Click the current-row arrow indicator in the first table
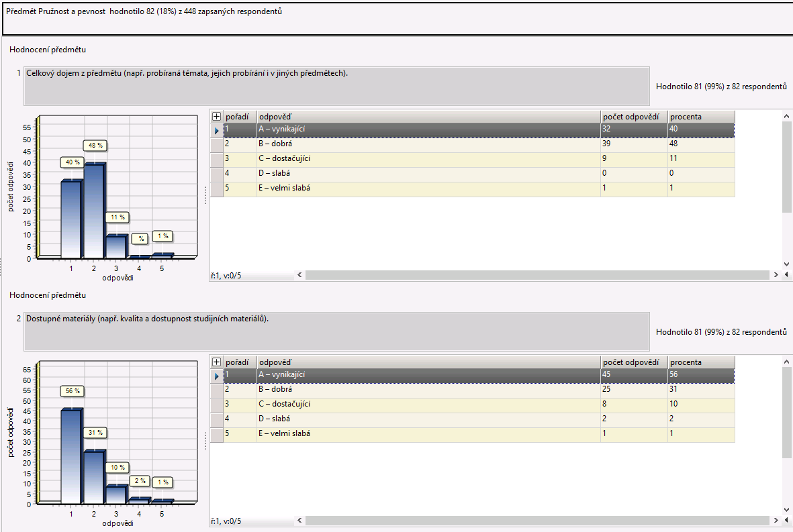This screenshot has height=532, width=793. [x=216, y=130]
